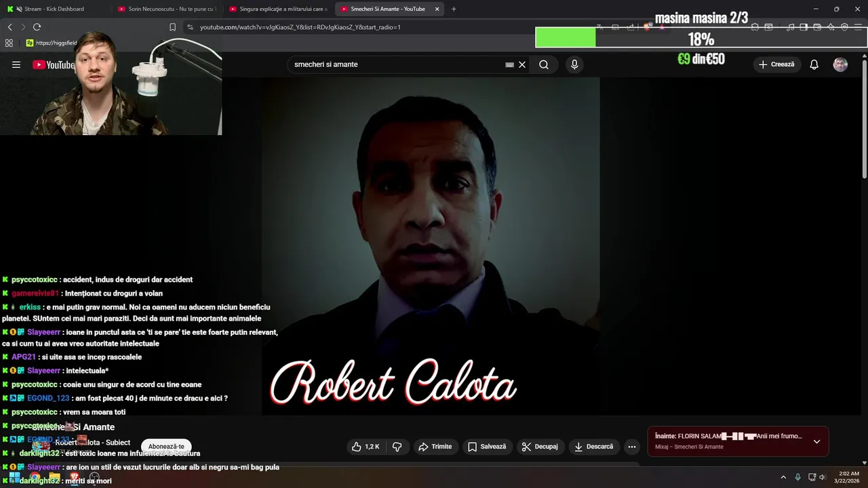
Task: Open YouTube notifications bell
Action: point(814,64)
